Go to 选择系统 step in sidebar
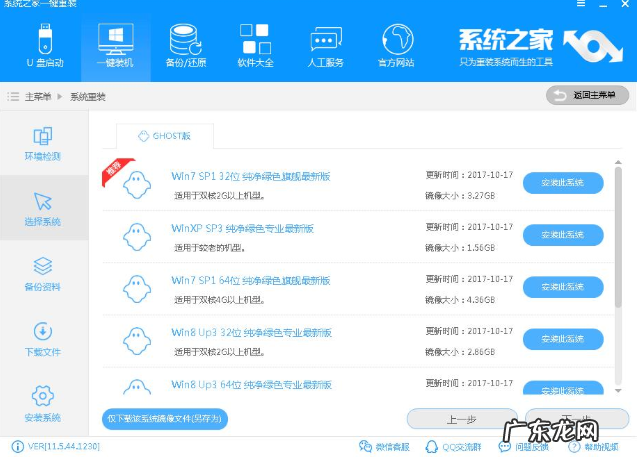The height and width of the screenshot is (460, 637). click(43, 209)
